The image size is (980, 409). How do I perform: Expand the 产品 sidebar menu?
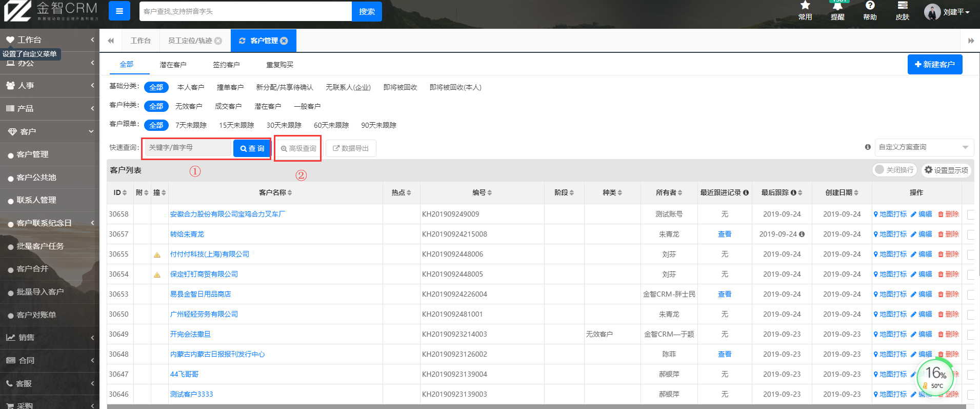50,108
